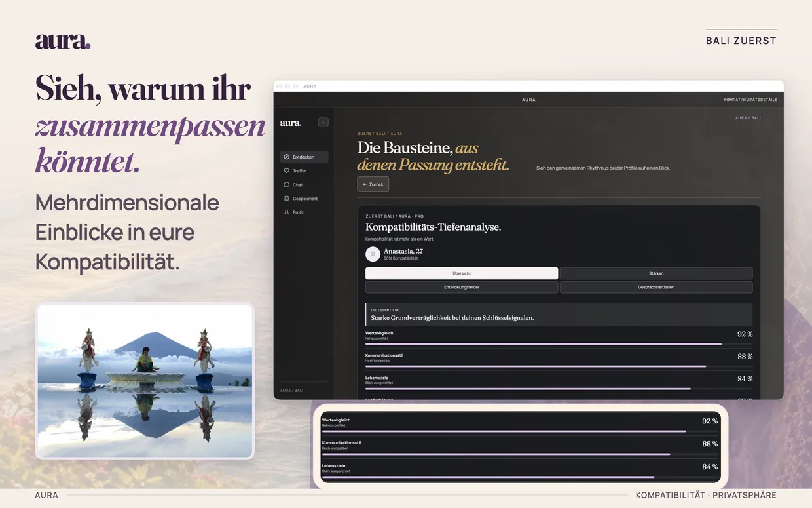Click the AURA / BALI breadcrumb above the heading
Image resolution: width=812 pixels, height=508 pixels.
tap(748, 118)
